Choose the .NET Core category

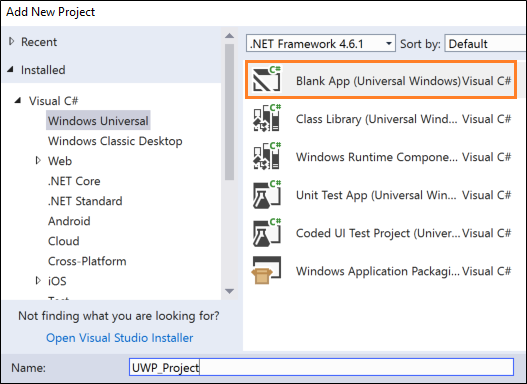coord(74,181)
